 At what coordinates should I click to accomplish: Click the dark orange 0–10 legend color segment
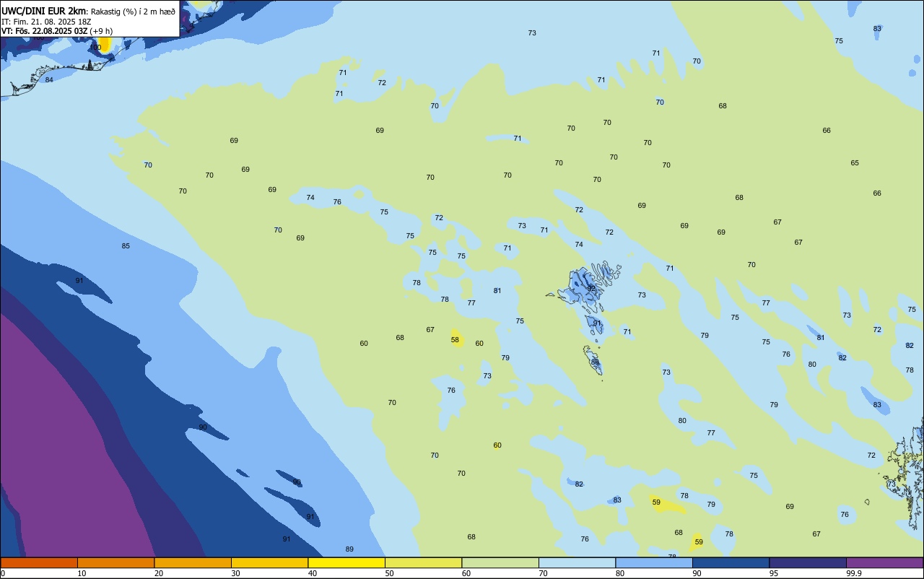coord(39,562)
